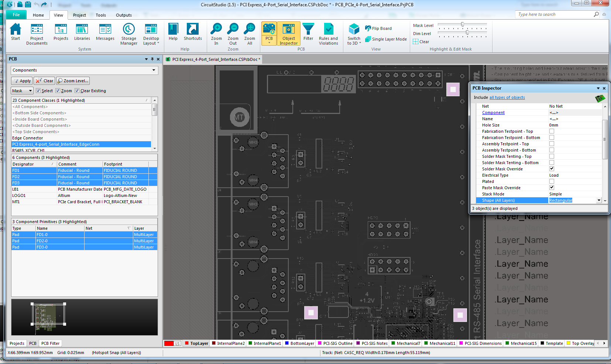Image resolution: width=611 pixels, height=364 pixels.
Task: Adjust the Mask Level slider
Action: click(x=462, y=25)
